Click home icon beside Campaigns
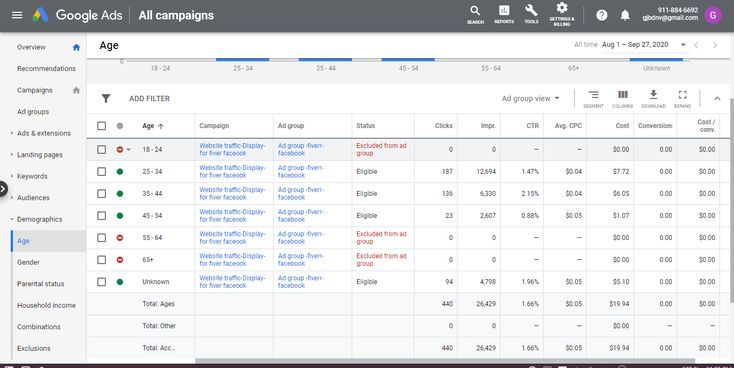 coord(76,90)
